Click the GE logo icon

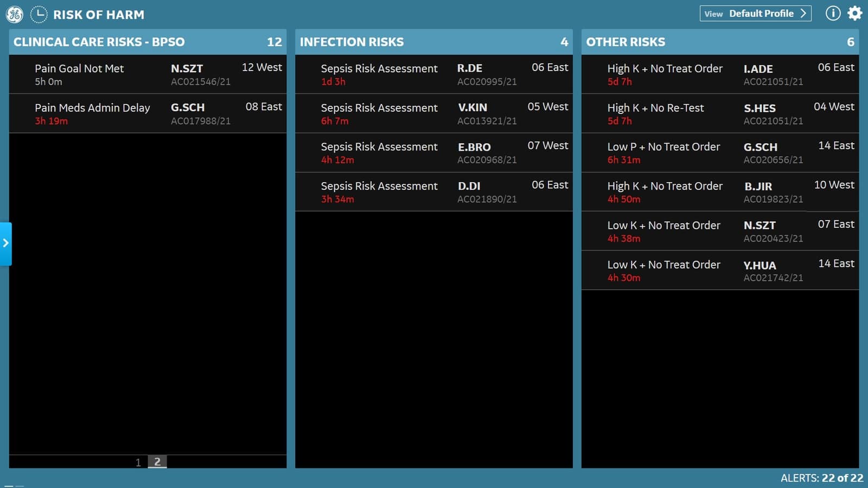coord(15,14)
